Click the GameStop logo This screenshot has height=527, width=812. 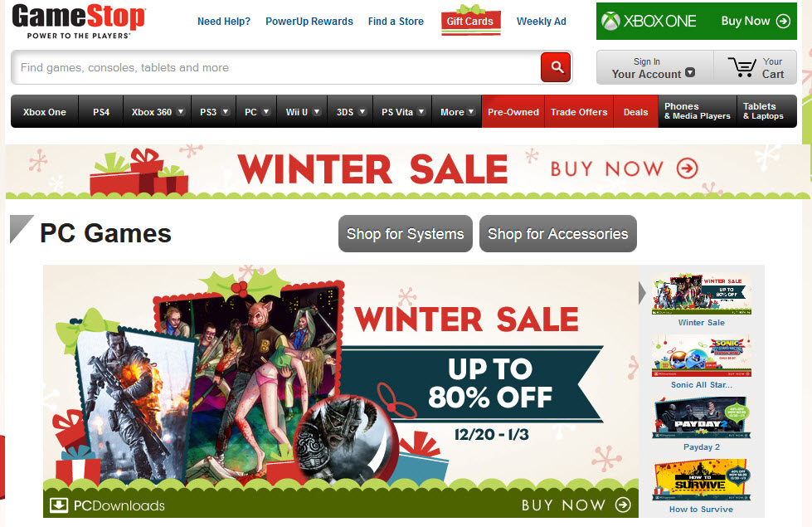79,22
